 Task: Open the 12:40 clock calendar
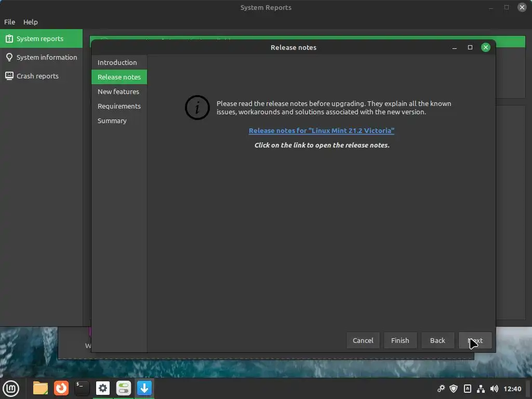(x=512, y=389)
